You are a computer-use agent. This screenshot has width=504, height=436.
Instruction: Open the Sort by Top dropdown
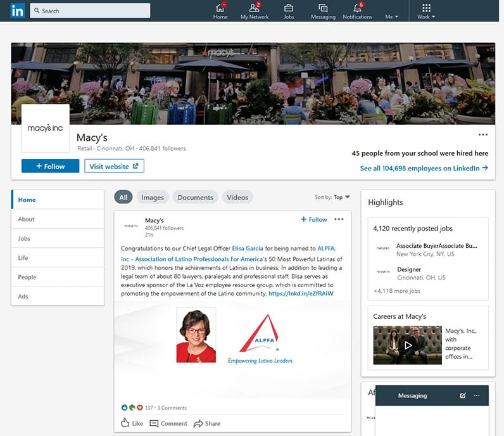point(332,197)
